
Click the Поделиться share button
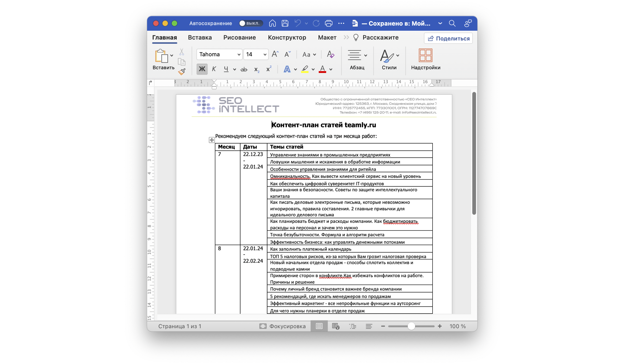(x=448, y=38)
